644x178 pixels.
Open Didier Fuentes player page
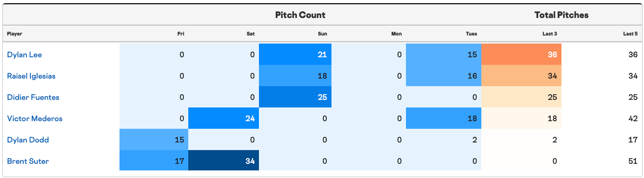point(33,98)
